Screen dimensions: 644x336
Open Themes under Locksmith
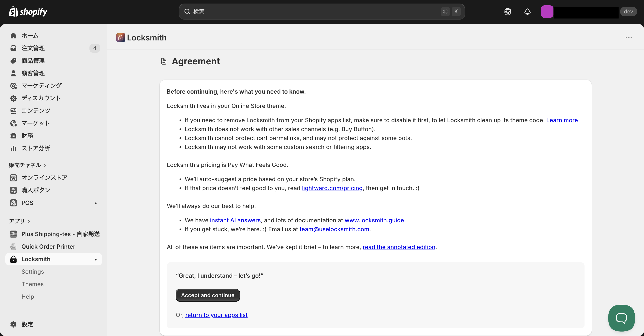(x=32, y=284)
